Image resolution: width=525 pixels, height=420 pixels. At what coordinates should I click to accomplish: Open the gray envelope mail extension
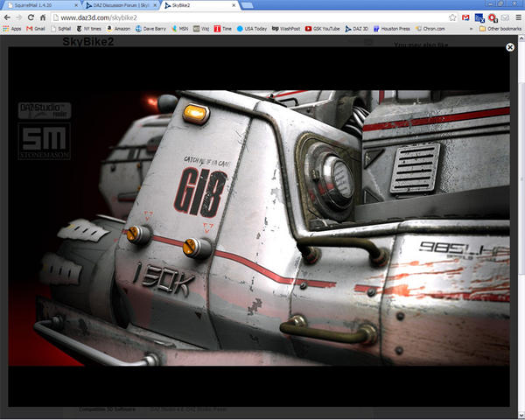505,17
